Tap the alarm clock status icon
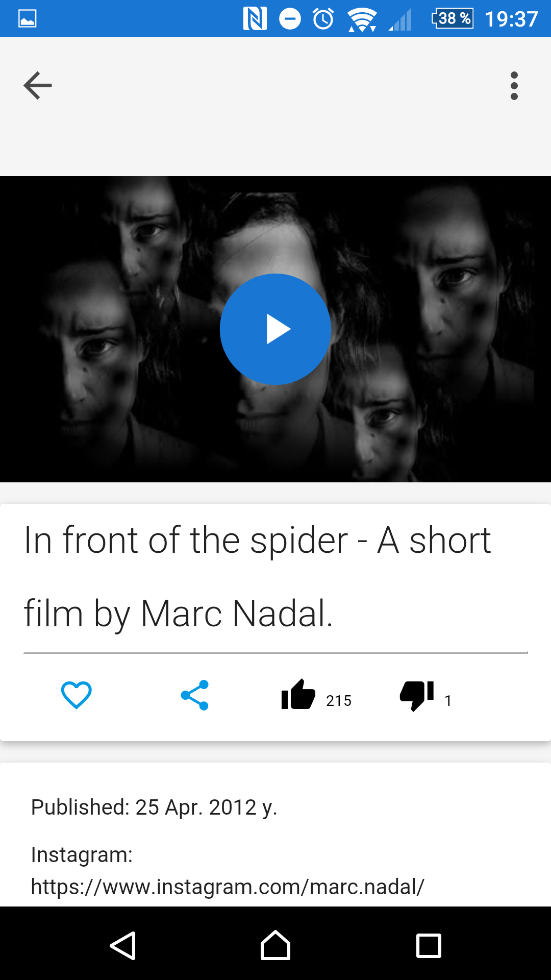The height and width of the screenshot is (980, 551). click(323, 19)
